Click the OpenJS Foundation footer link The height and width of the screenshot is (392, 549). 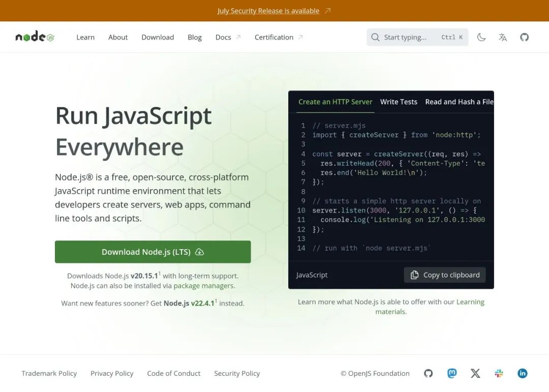[375, 373]
